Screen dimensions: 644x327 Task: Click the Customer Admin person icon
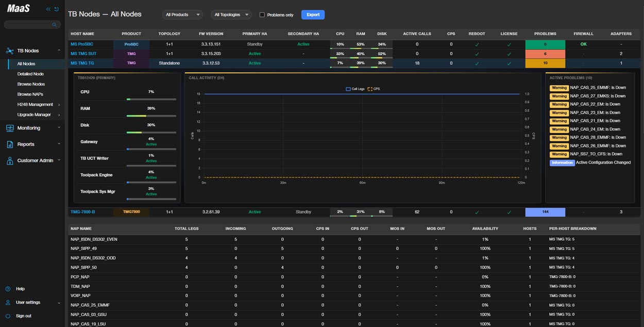click(x=10, y=160)
